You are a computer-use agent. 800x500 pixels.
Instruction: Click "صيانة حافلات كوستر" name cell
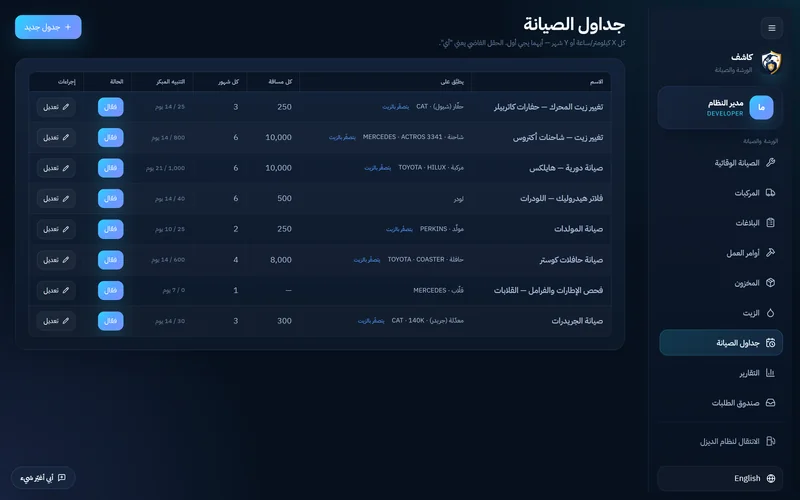(571, 260)
